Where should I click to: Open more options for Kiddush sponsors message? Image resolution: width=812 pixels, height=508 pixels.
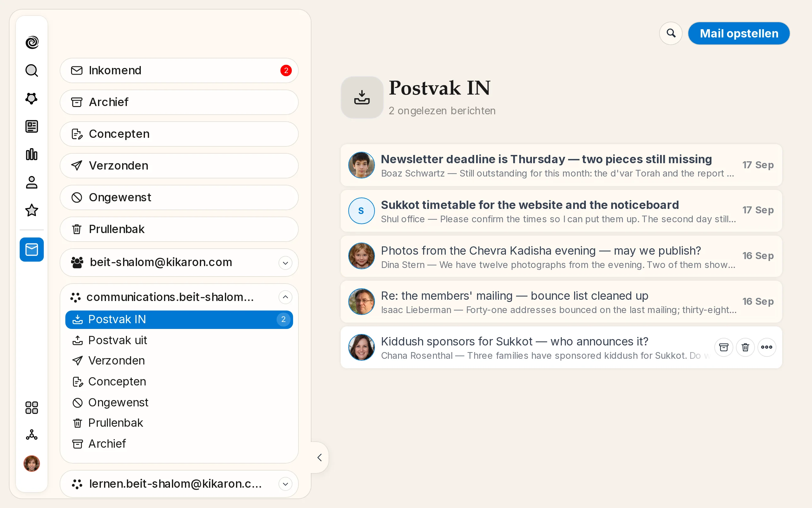coord(767,347)
